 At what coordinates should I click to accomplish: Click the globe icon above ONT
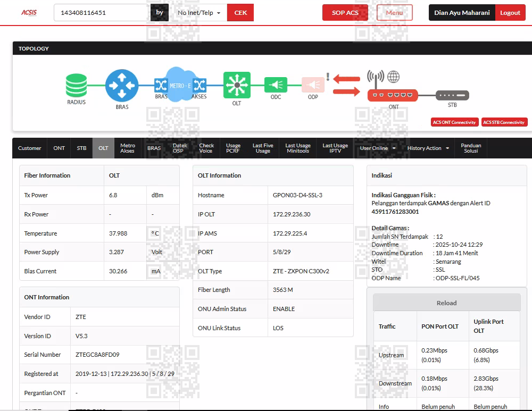pyautogui.click(x=393, y=77)
